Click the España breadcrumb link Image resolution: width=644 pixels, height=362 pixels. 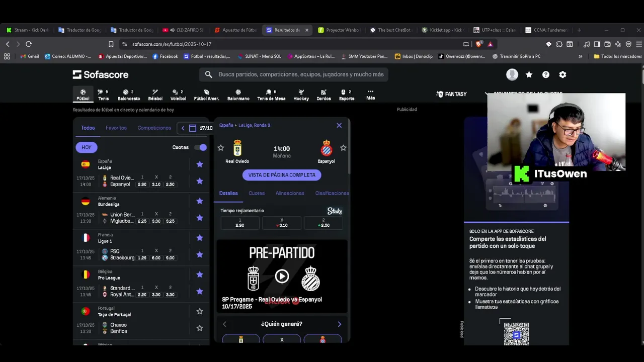(226, 125)
